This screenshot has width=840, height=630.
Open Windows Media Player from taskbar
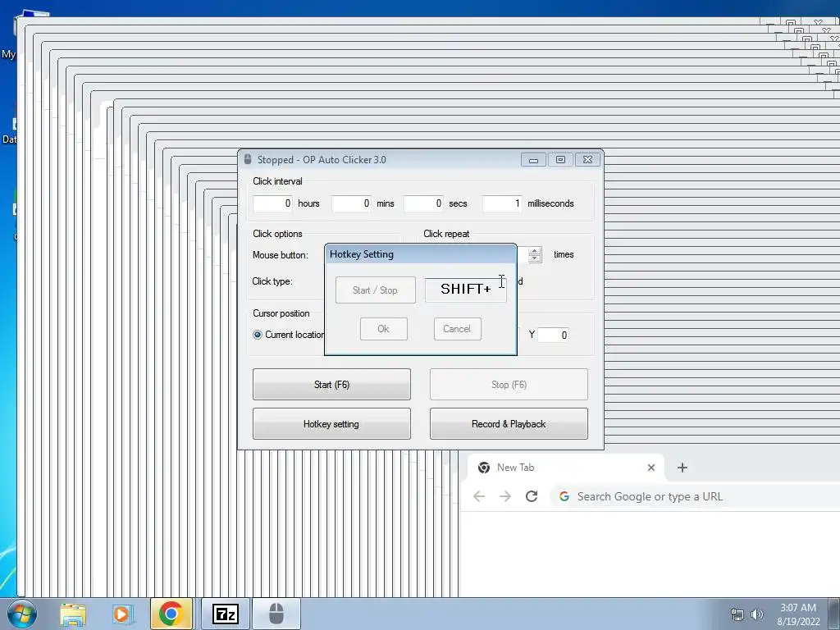[x=121, y=614]
